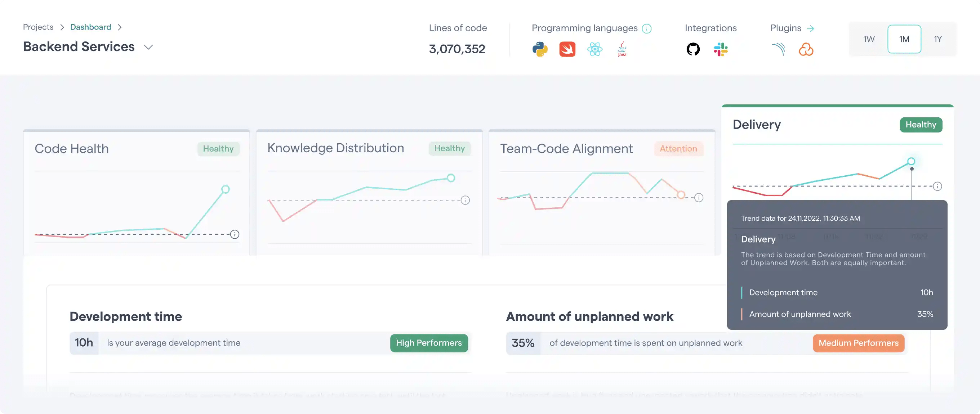This screenshot has width=980, height=414.
Task: Switch to the 1Y time range
Action: (938, 39)
